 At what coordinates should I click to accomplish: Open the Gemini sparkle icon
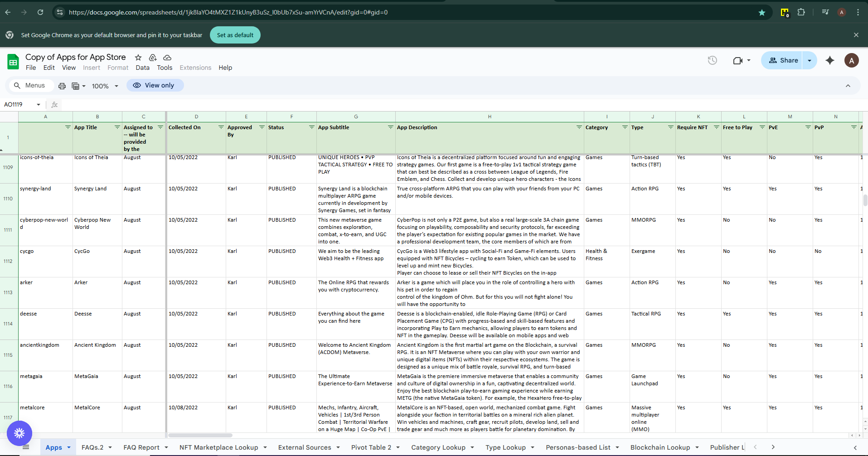[x=829, y=60]
